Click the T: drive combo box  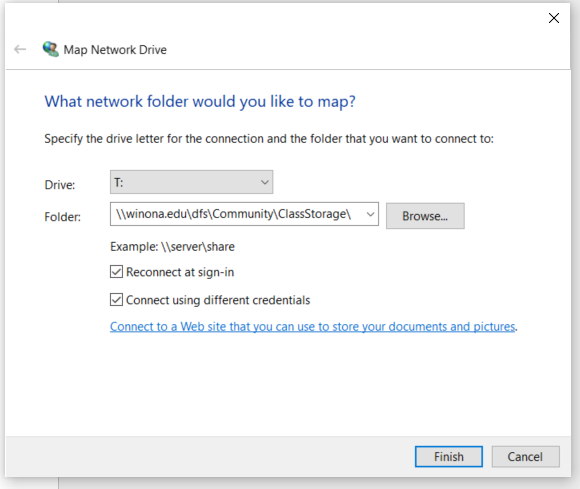click(191, 182)
